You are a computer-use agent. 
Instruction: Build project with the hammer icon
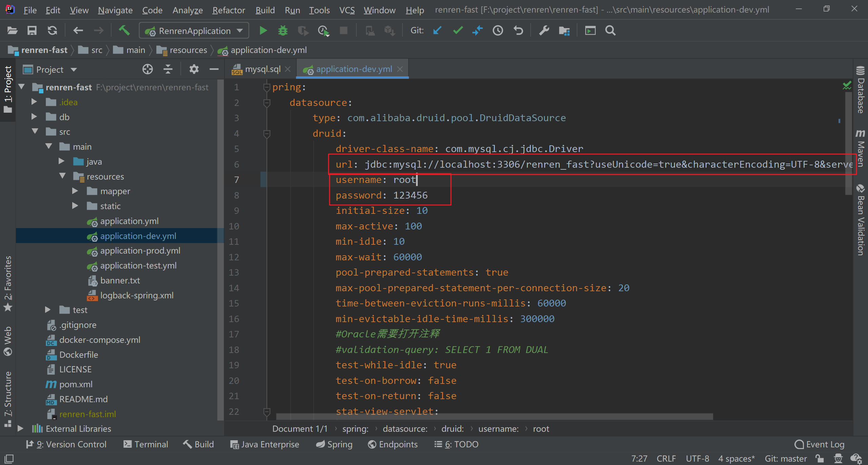point(124,31)
